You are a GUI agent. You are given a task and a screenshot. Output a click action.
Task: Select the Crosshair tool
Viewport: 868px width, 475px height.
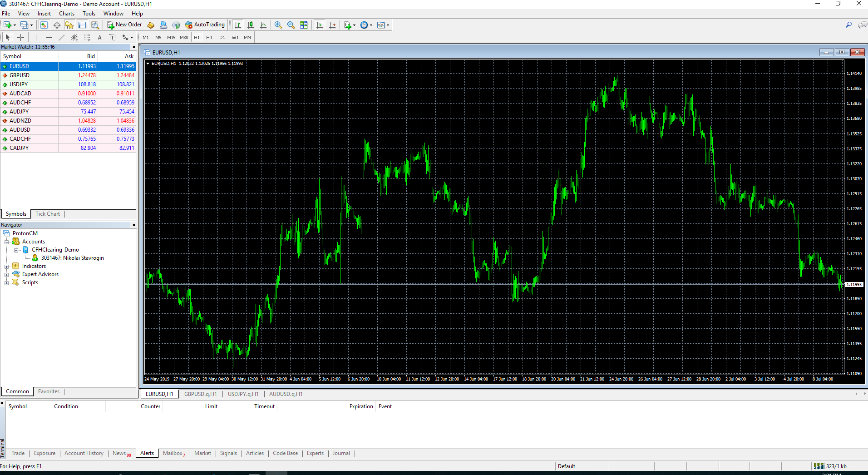pyautogui.click(x=20, y=37)
